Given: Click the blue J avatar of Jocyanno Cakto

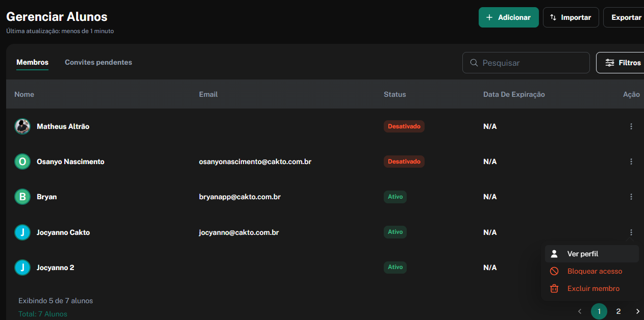Looking at the screenshot, I should tap(22, 232).
